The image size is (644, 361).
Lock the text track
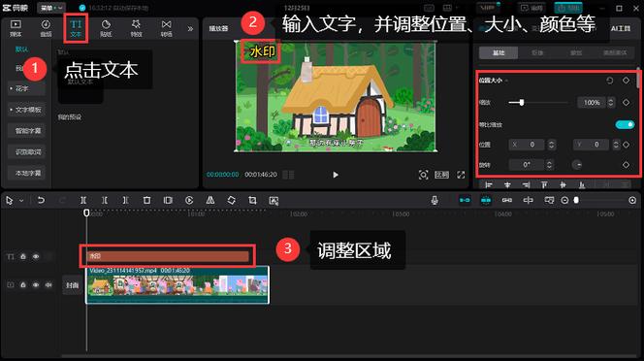coord(23,256)
